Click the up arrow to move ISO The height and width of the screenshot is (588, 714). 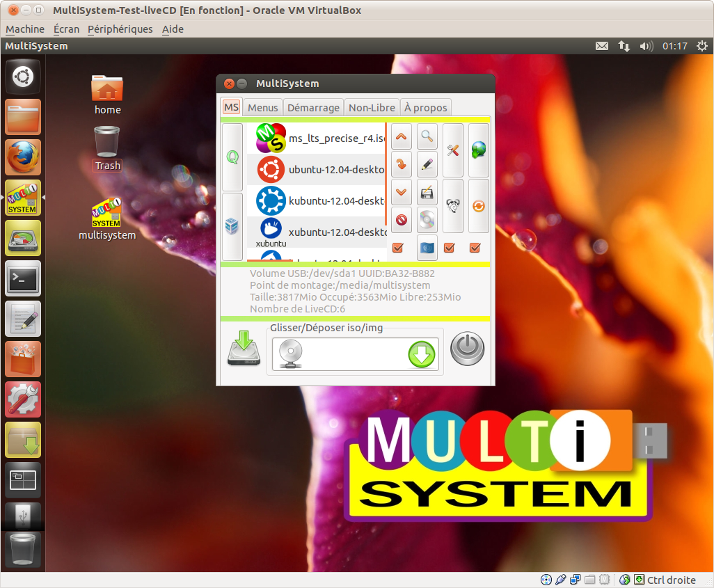(400, 136)
